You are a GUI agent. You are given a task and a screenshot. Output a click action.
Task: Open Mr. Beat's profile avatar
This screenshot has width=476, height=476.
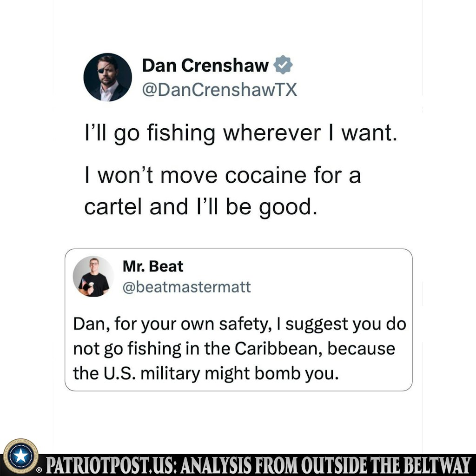click(x=93, y=276)
